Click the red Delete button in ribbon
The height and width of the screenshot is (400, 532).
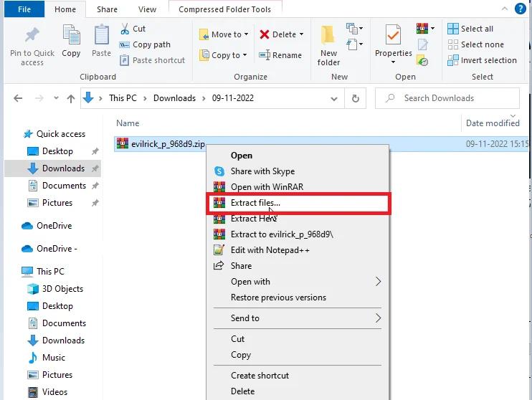tap(282, 34)
